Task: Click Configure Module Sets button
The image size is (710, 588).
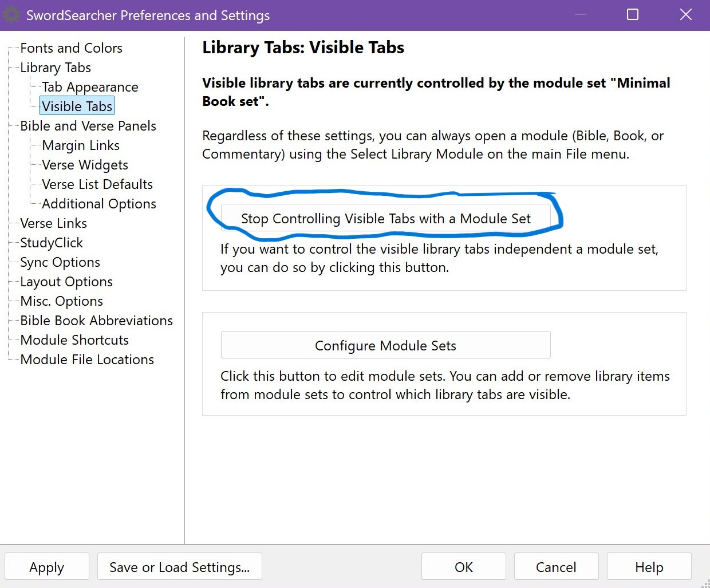Action: tap(385, 345)
